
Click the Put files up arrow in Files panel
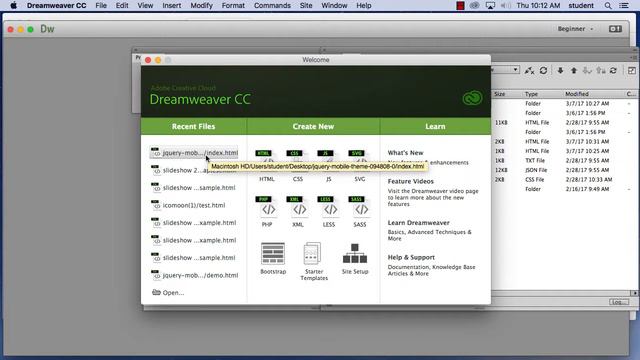point(573,71)
